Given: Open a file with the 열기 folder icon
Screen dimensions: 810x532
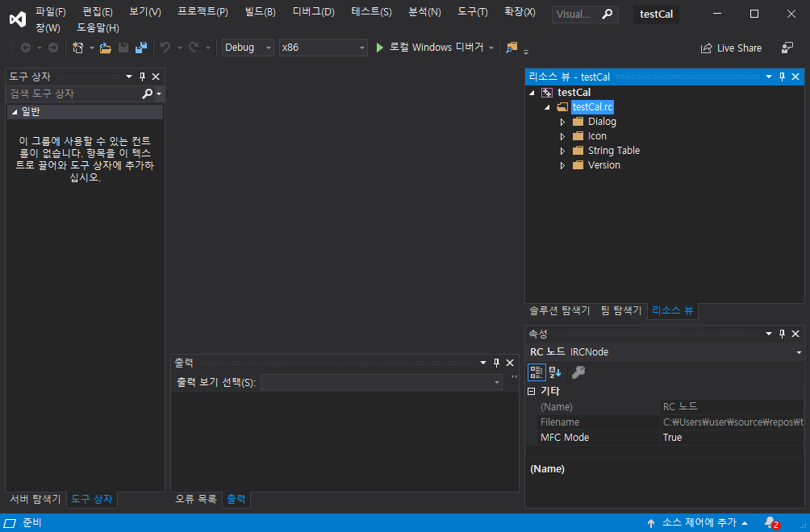Looking at the screenshot, I should [x=106, y=47].
